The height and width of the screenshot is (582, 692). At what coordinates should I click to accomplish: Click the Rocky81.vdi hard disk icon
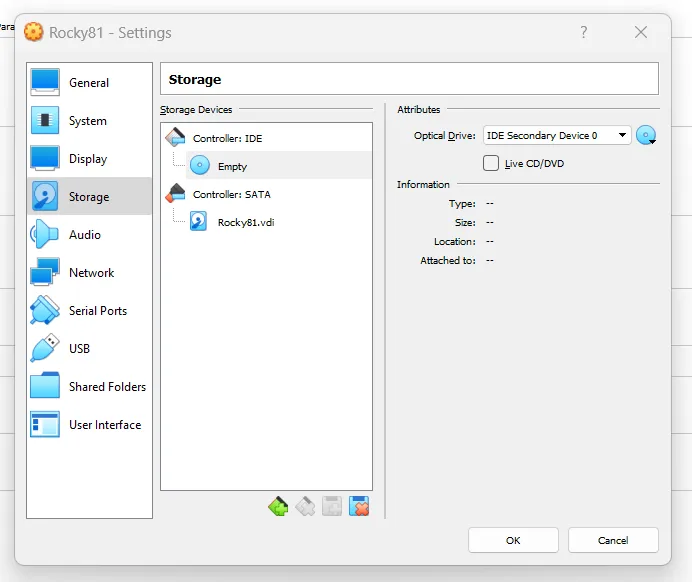click(x=198, y=222)
